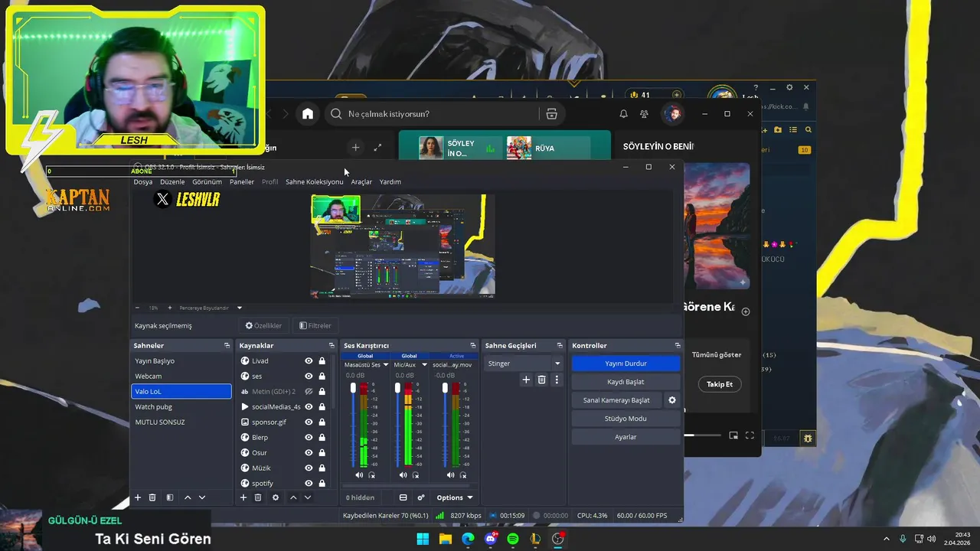Show the Metin (GDI+) 2 source

coord(309,392)
